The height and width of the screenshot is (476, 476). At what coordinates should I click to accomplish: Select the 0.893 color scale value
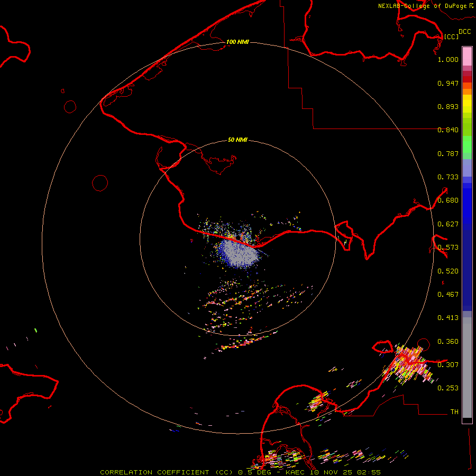[x=448, y=106]
